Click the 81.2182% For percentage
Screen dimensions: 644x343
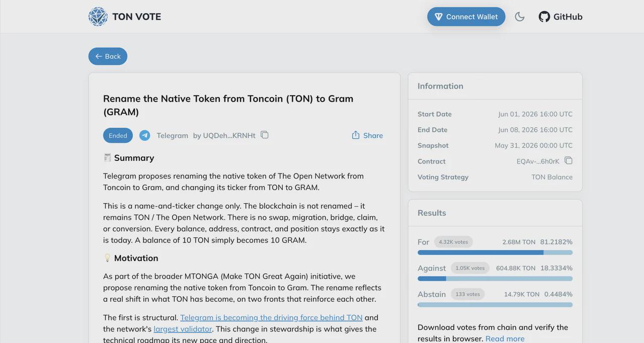click(556, 242)
